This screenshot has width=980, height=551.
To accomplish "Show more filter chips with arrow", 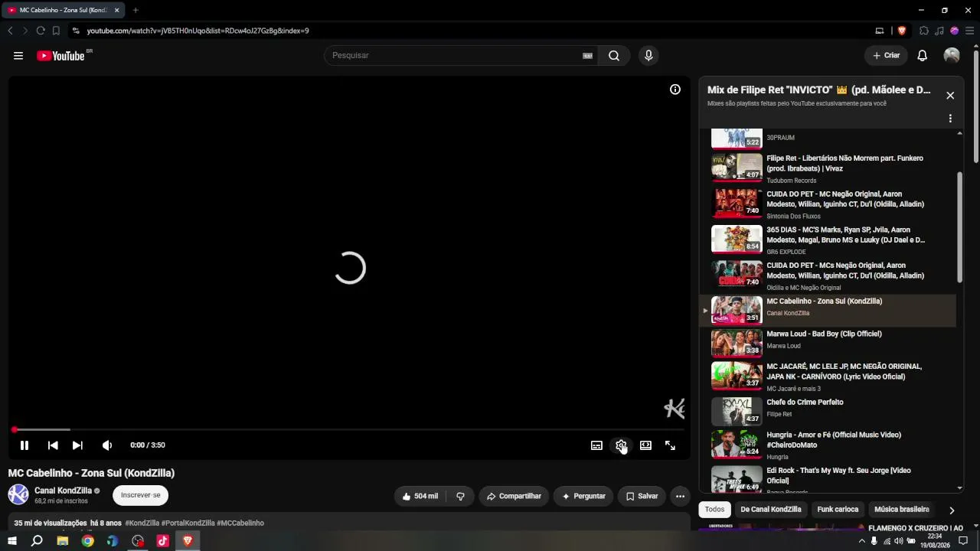I will pos(952,510).
